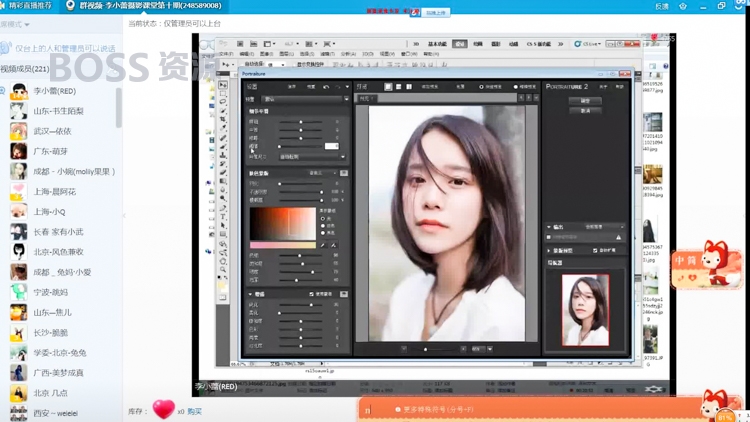Switch preview to single-pane view

pyautogui.click(x=388, y=87)
